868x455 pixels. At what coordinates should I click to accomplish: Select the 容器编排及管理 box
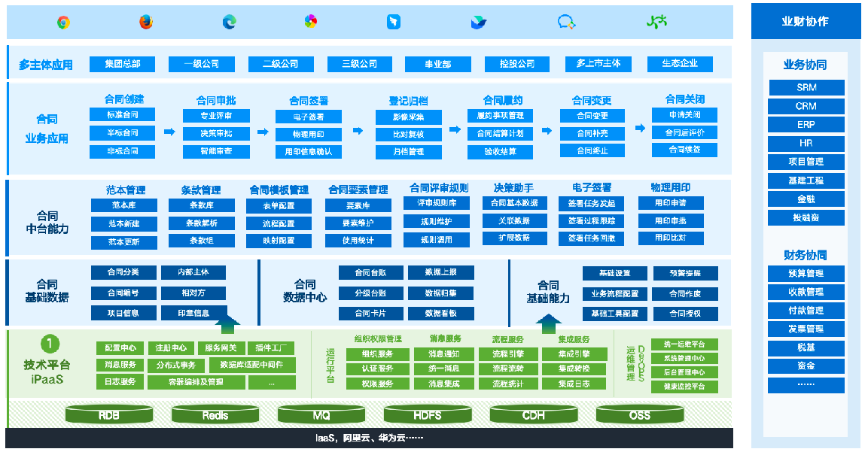pos(196,382)
